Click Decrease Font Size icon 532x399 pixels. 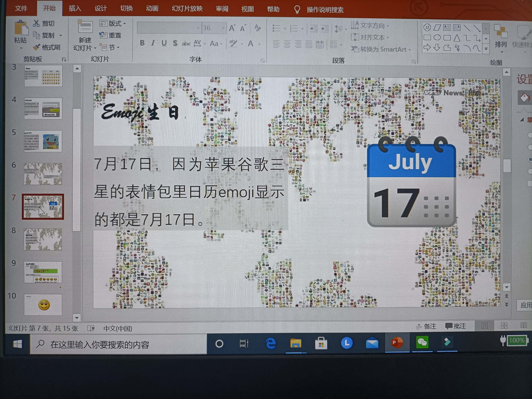coord(243,28)
